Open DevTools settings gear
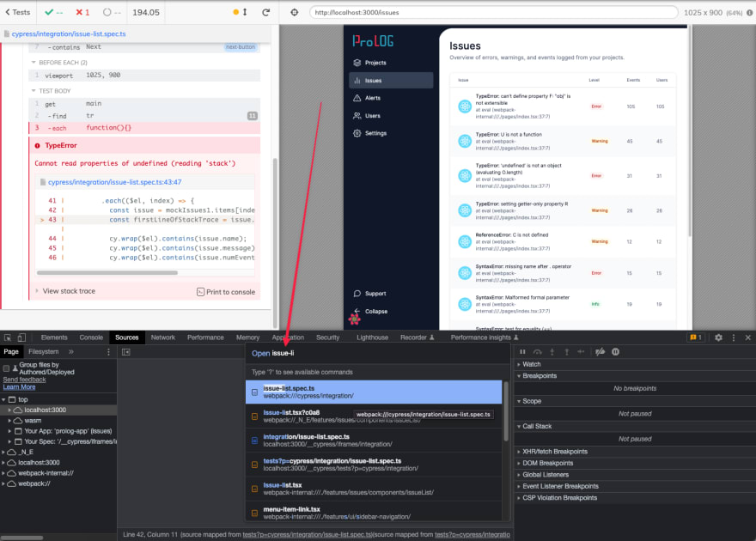Viewport: 756px width, 541px height. point(718,337)
